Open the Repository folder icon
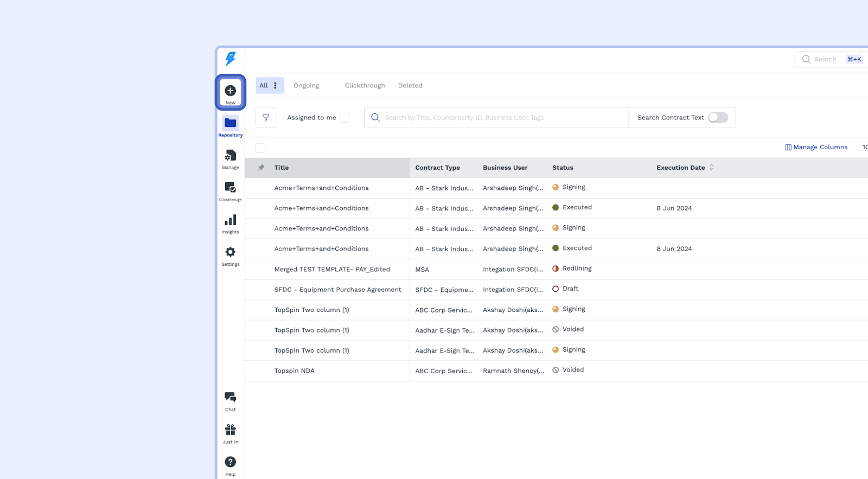The image size is (868, 479). click(x=230, y=123)
